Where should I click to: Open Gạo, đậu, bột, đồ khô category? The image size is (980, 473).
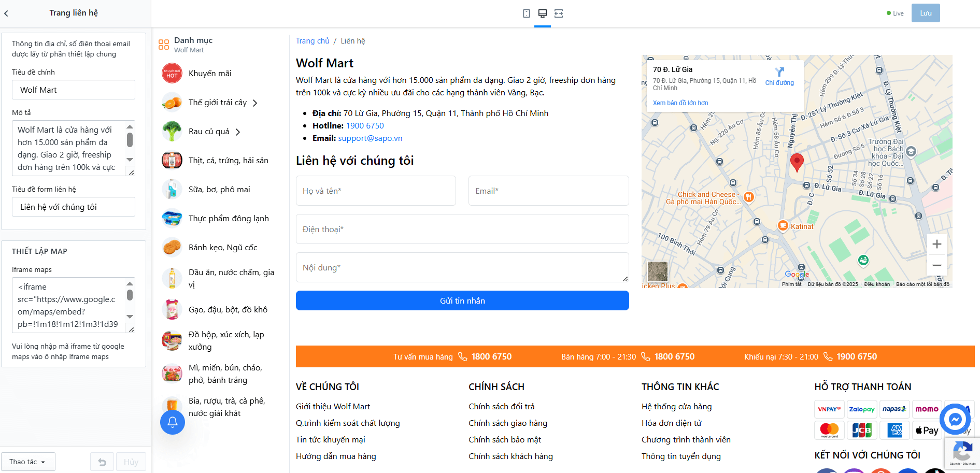[228, 310]
